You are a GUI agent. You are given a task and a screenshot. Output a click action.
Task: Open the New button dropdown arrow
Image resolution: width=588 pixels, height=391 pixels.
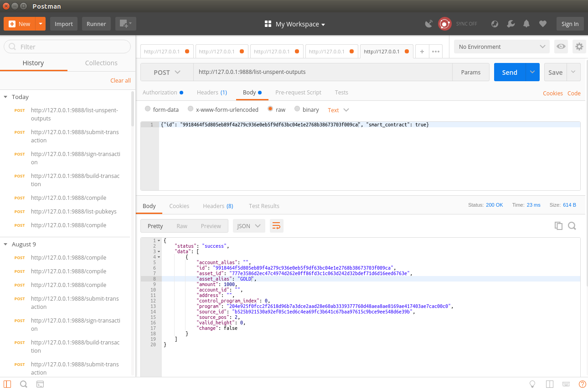pos(41,24)
